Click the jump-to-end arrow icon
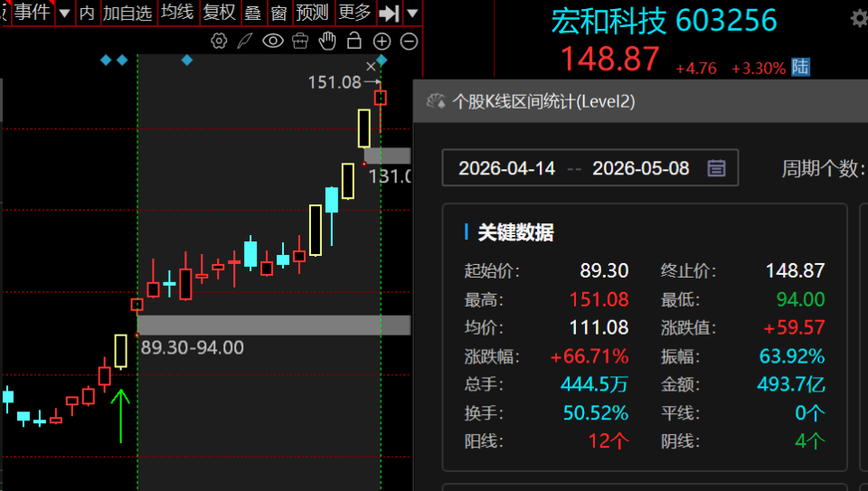The image size is (868, 491). 389,14
